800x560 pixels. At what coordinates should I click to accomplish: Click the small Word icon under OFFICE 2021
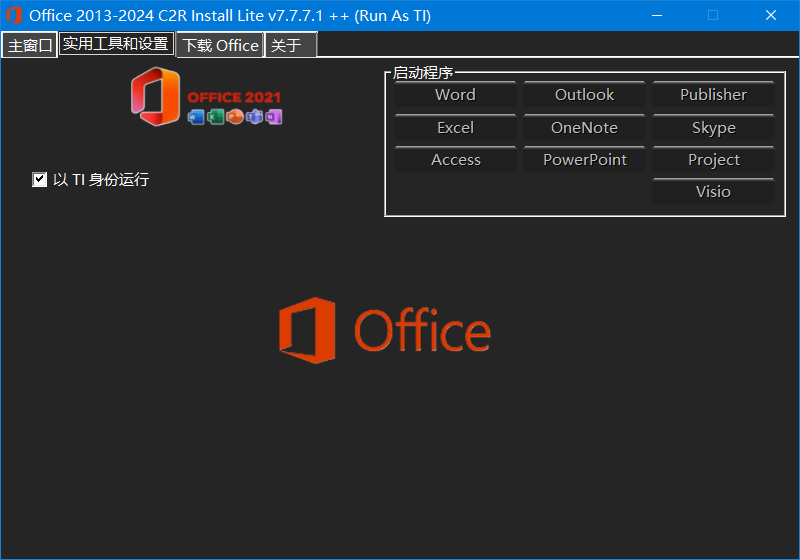click(196, 118)
